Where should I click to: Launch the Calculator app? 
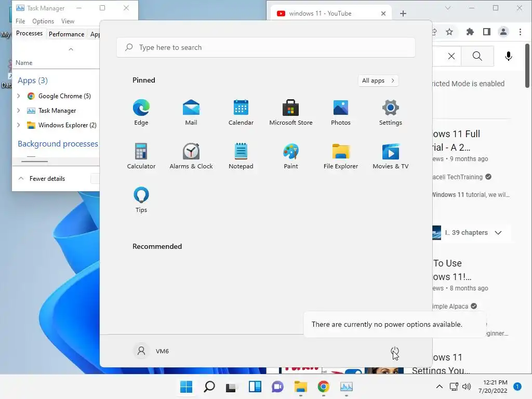[141, 156]
